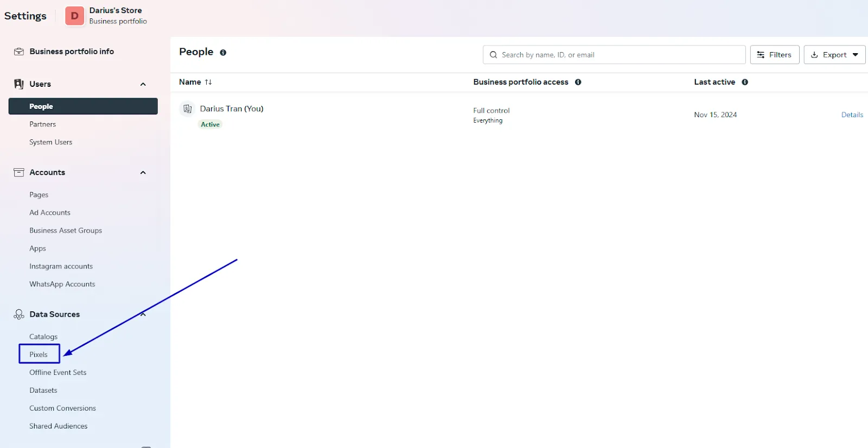
Task: Go to Datasets
Action: click(x=43, y=391)
